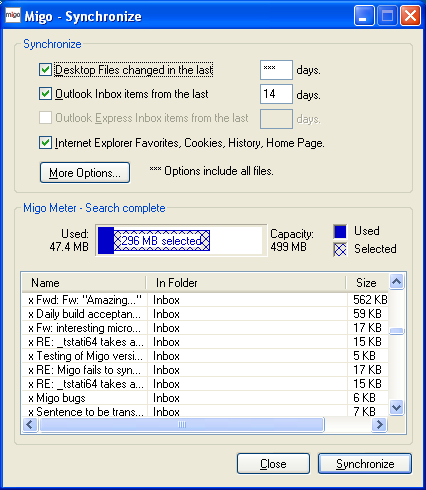Click the Close button at bottom

[273, 464]
